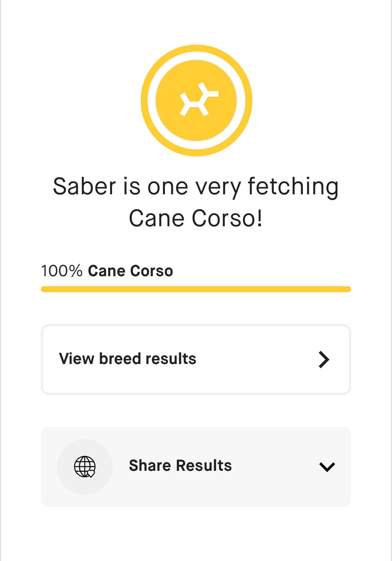The width and height of the screenshot is (392, 561).
Task: Click the "View breed results" text
Action: point(128,359)
